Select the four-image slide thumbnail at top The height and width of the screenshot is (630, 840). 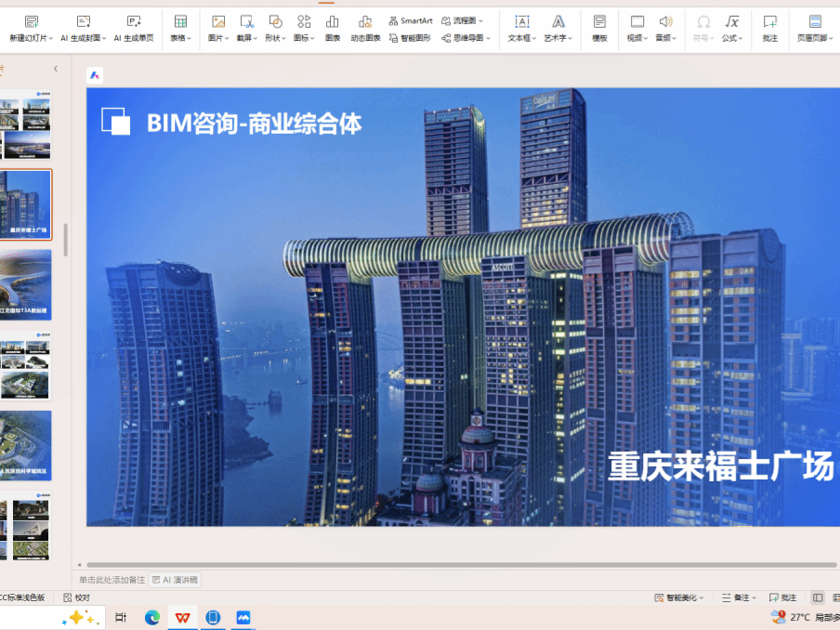[26, 125]
